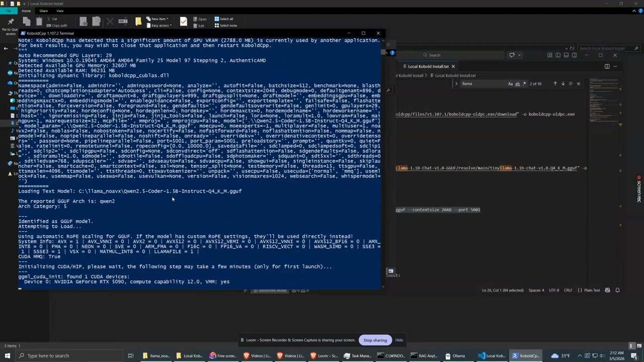644x362 pixels.
Task: Click Spaces: 4 in status bar
Action: click(x=536, y=290)
